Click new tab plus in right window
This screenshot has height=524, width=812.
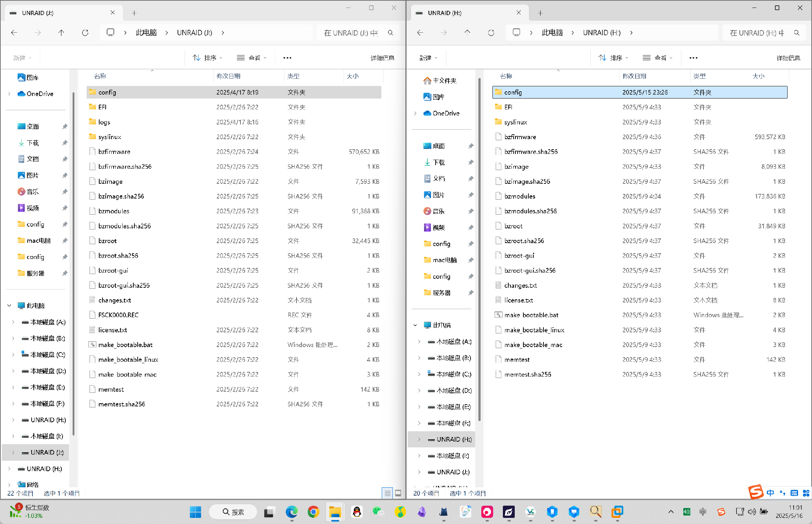(x=540, y=13)
